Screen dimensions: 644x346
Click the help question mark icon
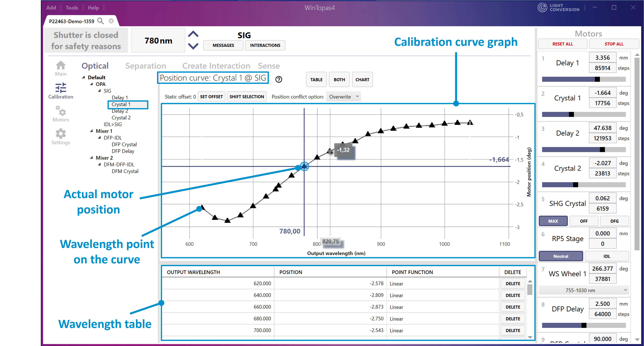coord(279,80)
